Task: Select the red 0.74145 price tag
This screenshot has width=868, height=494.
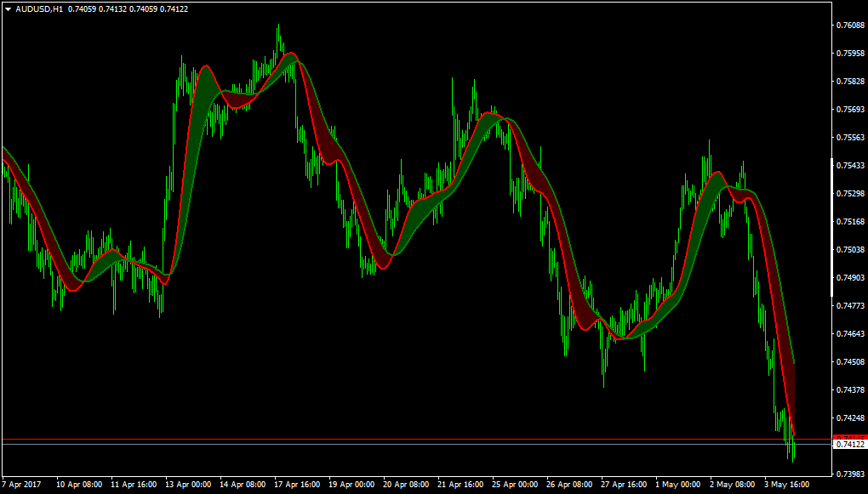Action: (x=850, y=438)
